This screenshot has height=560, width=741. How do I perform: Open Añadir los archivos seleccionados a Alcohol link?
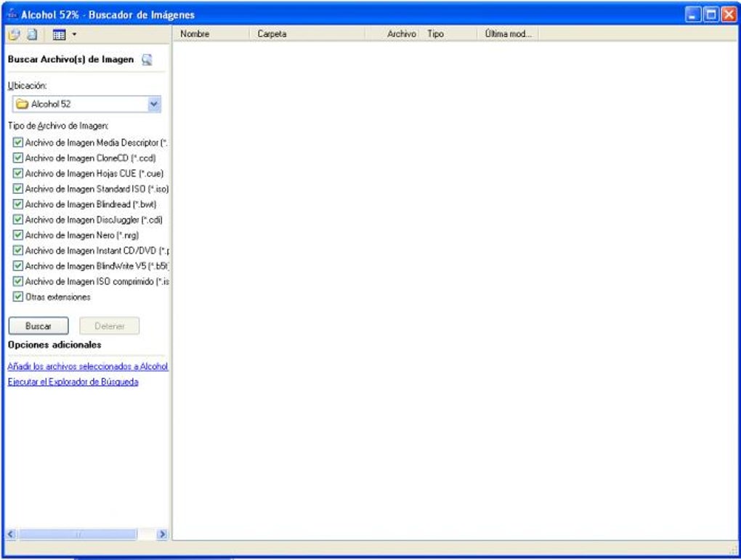tap(88, 366)
